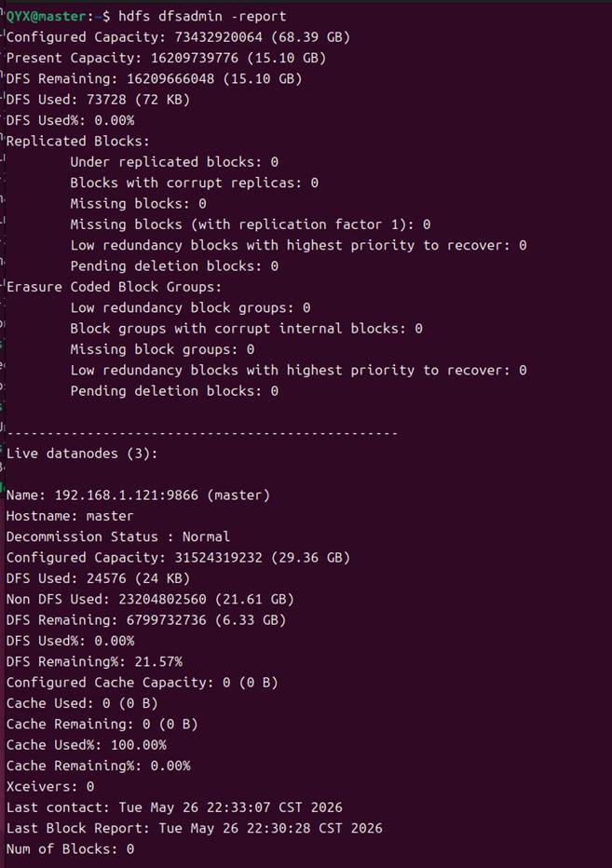
Task: Click the DFS Remaining% 21.57% line
Action: tap(94, 661)
